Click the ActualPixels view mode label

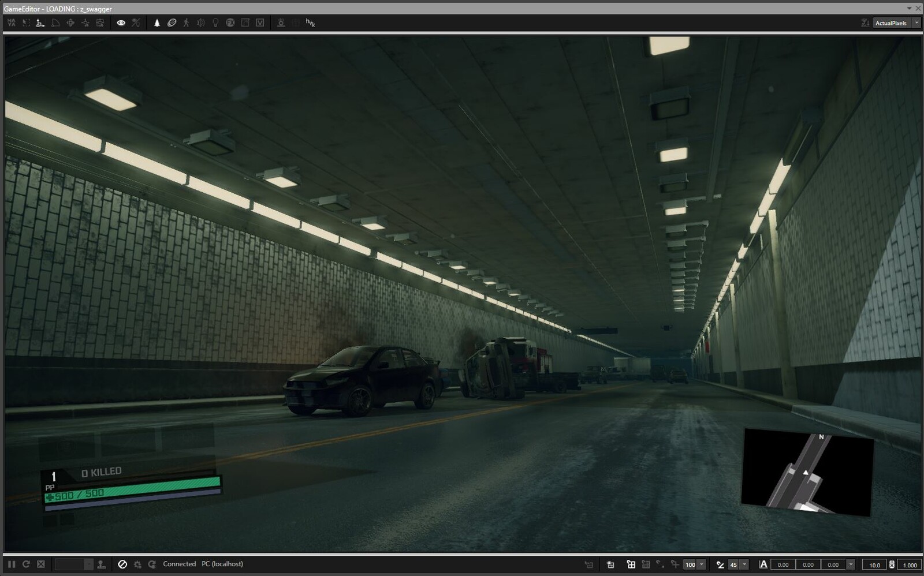coord(891,23)
